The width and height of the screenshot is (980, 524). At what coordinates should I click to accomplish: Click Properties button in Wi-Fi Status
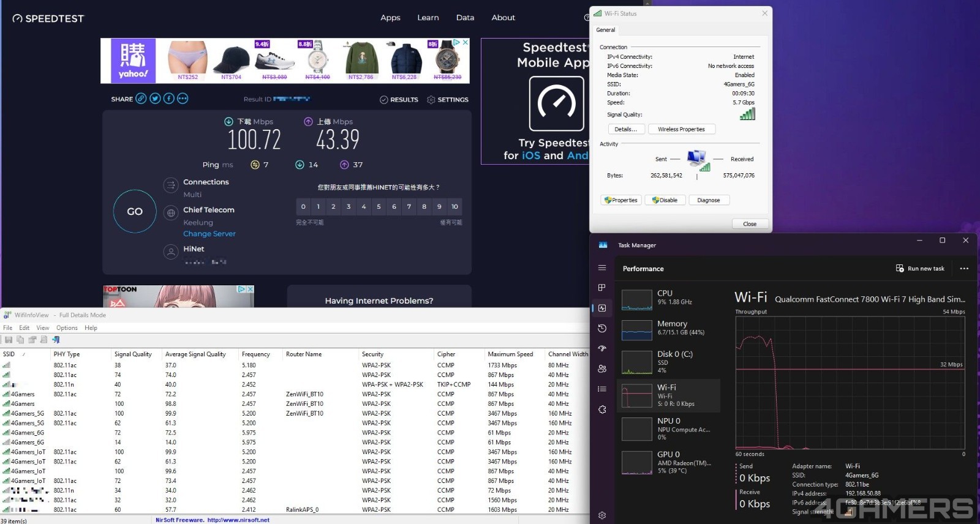coord(620,200)
